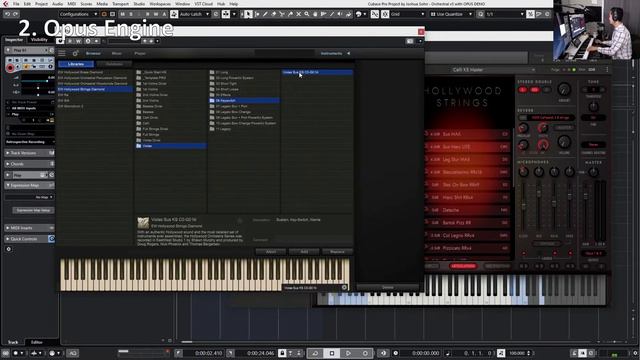This screenshot has height=360, width=640.
Task: Open the VST Cloud menu
Action: tap(204, 4)
